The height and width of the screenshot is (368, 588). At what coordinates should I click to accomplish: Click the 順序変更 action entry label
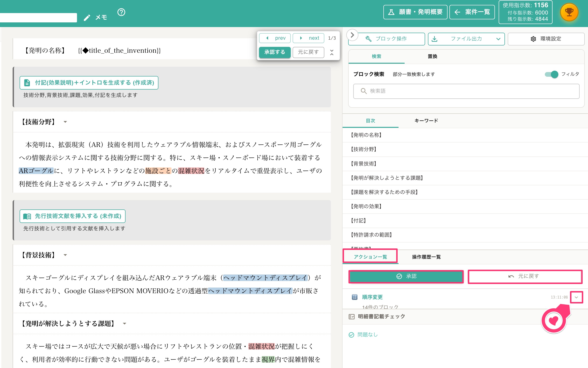[x=372, y=297]
